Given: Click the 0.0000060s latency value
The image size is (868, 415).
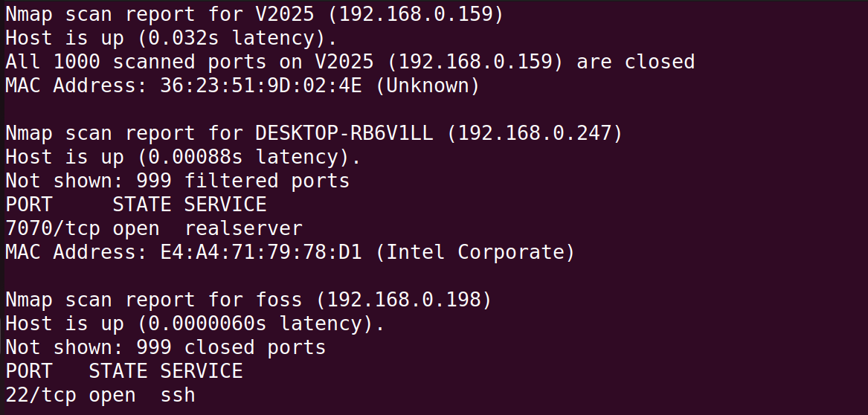Looking at the screenshot, I should tap(208, 324).
